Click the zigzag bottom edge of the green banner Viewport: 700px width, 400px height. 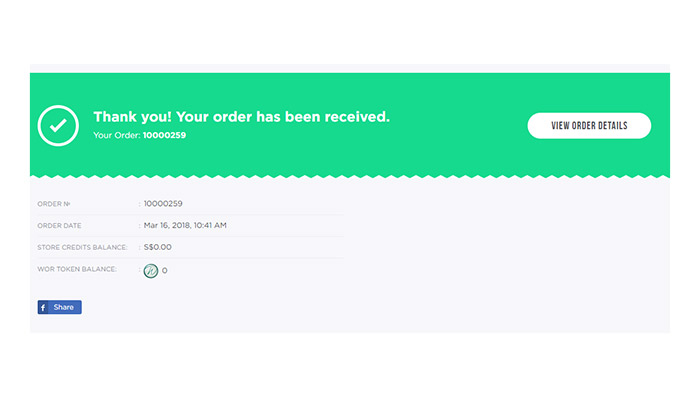tap(350, 176)
